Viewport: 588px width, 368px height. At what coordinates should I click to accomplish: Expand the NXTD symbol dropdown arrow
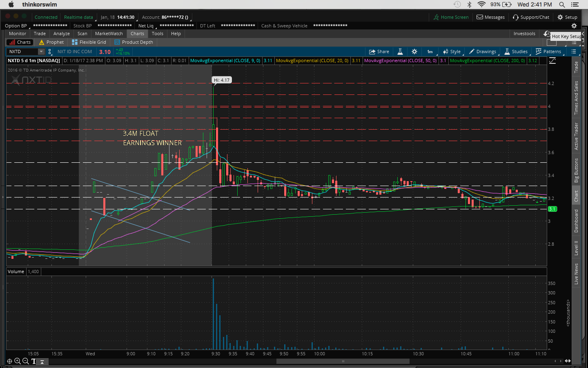[41, 52]
